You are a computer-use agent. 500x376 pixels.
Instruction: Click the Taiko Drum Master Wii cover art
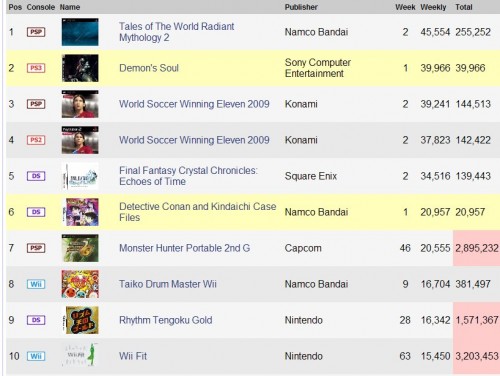80,284
